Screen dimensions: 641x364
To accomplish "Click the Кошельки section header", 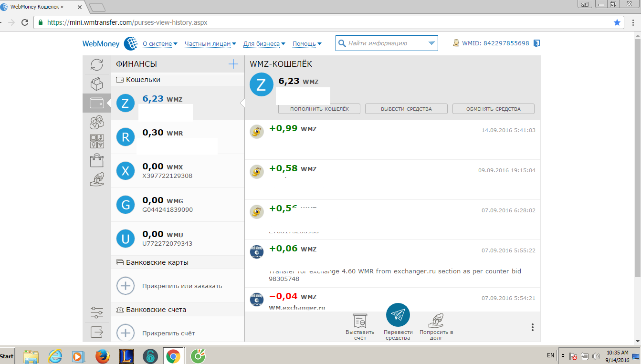I will pos(178,80).
